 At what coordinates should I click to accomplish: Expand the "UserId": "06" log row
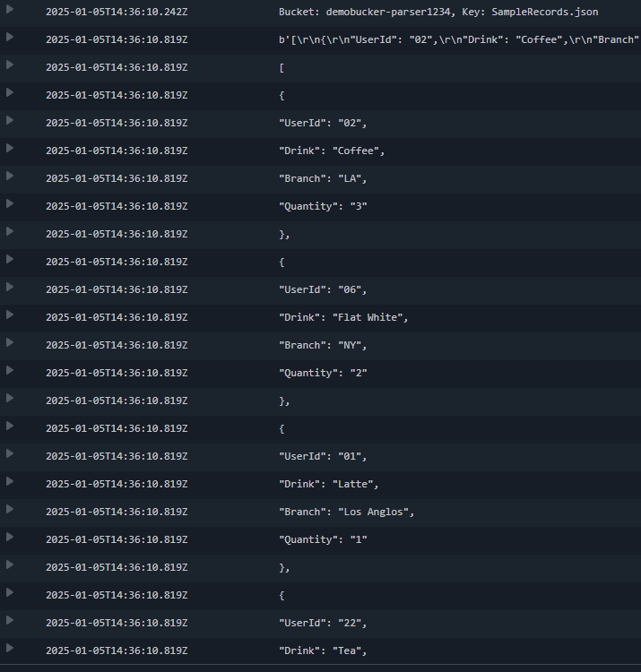click(x=10, y=288)
